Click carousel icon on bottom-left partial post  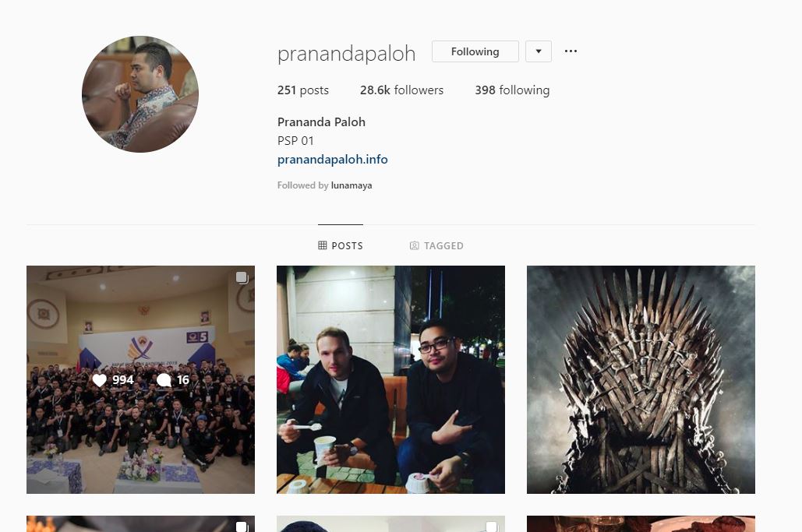point(242,527)
